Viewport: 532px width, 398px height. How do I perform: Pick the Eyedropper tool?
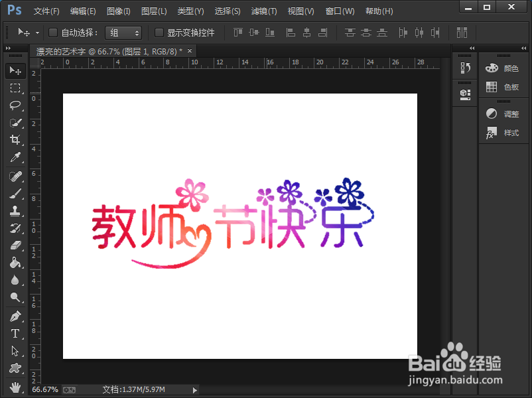15,157
